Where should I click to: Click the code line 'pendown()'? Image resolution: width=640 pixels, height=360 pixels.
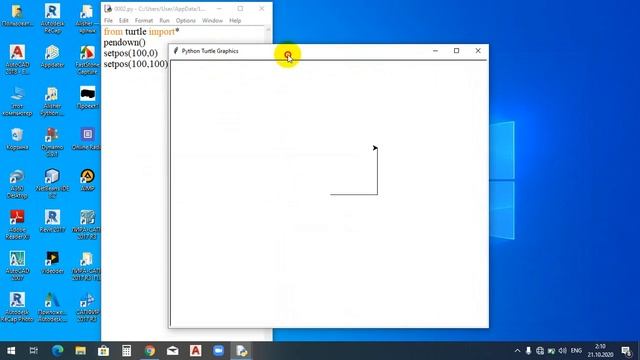(124, 42)
